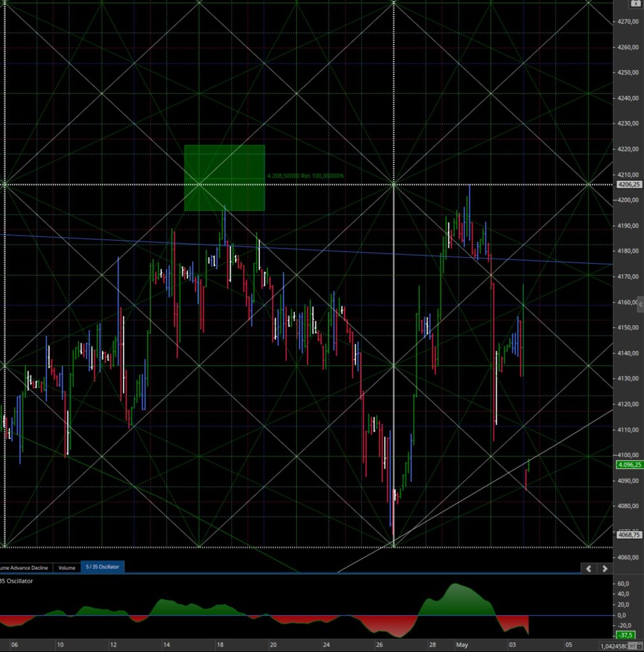Expand the collapsed side panel arrow handle
Image resolution: width=644 pixels, height=652 pixels.
640,304
